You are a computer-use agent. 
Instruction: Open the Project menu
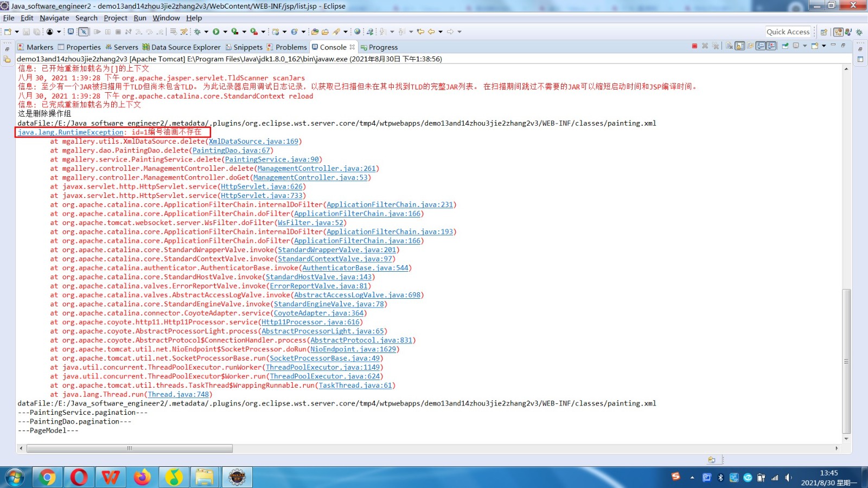pyautogui.click(x=116, y=18)
